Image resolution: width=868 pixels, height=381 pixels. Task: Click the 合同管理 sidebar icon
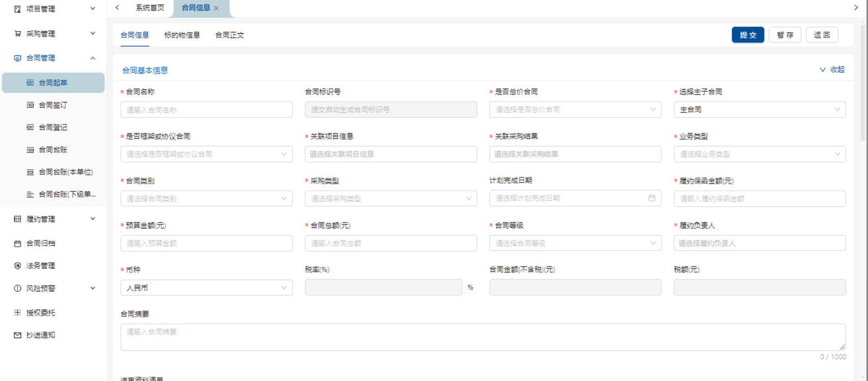tap(17, 58)
